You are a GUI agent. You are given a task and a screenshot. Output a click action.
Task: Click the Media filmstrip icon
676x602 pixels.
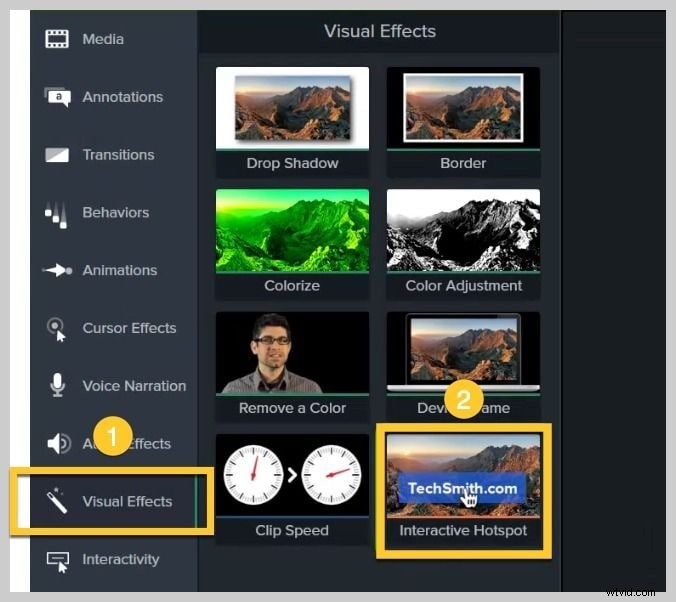57,39
